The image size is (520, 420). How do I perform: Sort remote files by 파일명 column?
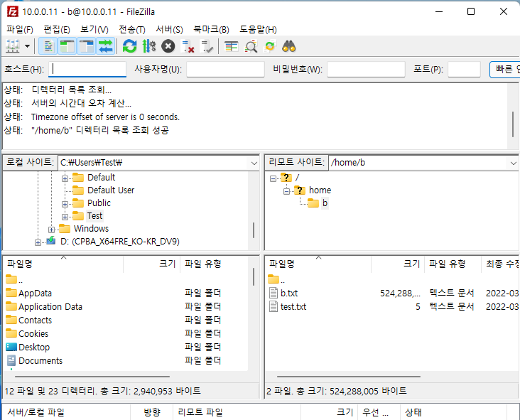point(318,264)
